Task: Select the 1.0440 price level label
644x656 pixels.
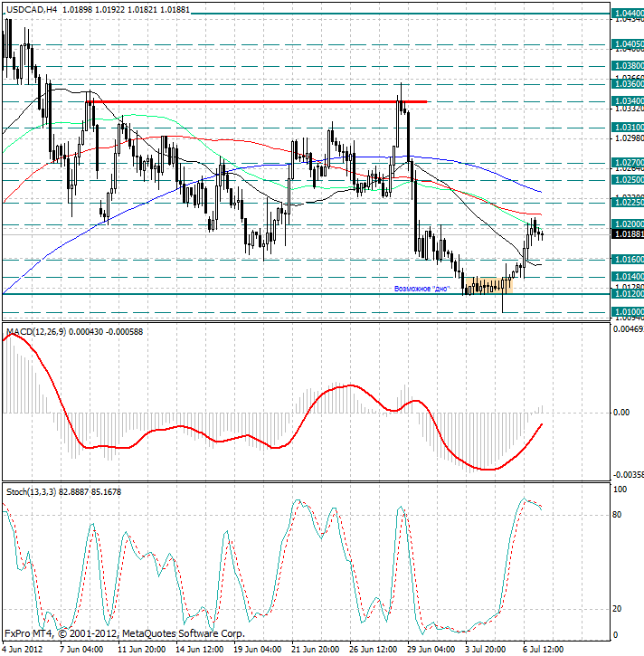Action: click(628, 14)
